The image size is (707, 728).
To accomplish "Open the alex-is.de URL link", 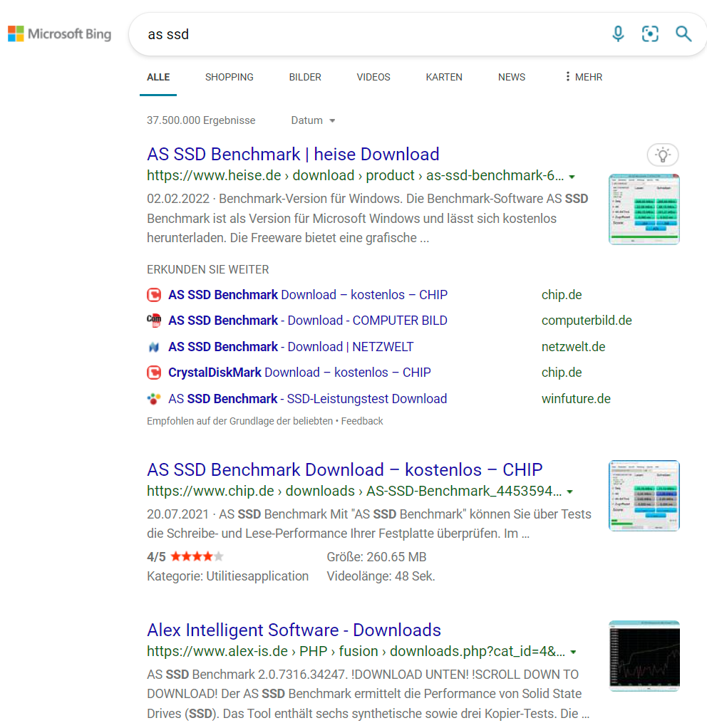I will click(356, 651).
